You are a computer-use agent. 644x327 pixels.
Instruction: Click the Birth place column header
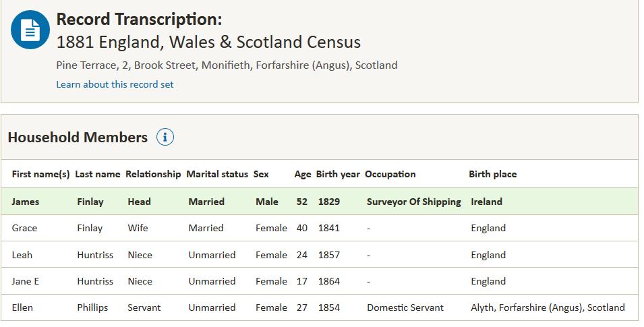pos(493,174)
